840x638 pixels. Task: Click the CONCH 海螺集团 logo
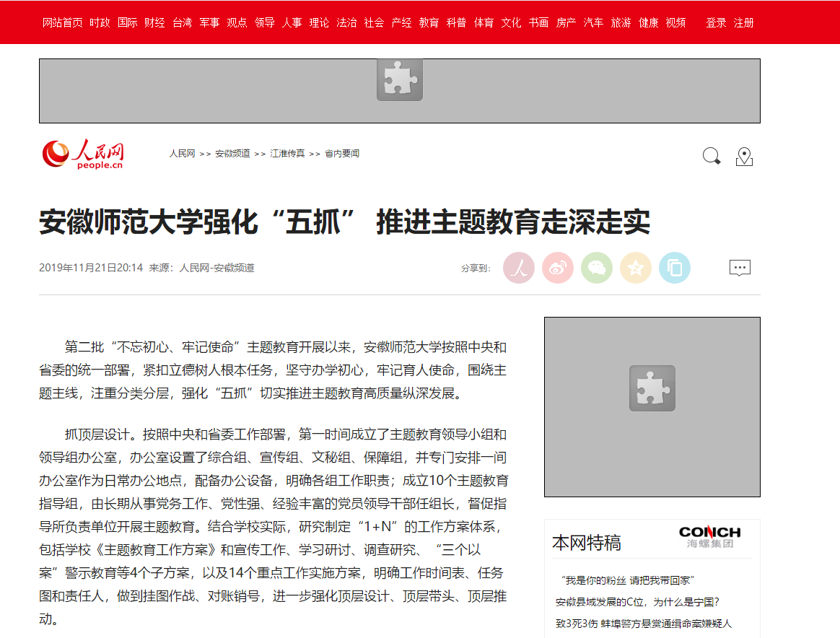pyautogui.click(x=710, y=537)
